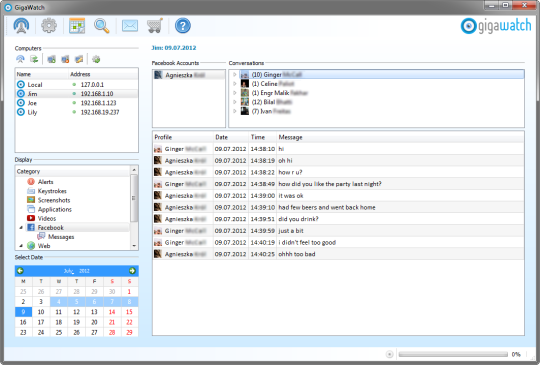Expand the Bilal conversation
This screenshot has height=365, width=540.
click(235, 102)
